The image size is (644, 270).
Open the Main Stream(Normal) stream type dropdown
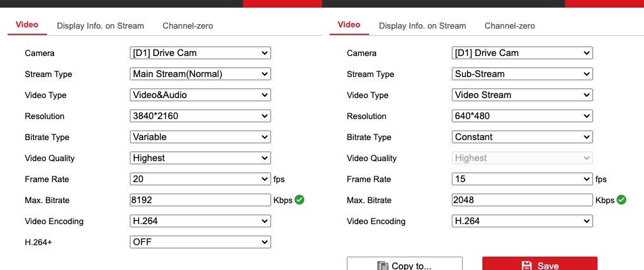[x=200, y=74]
